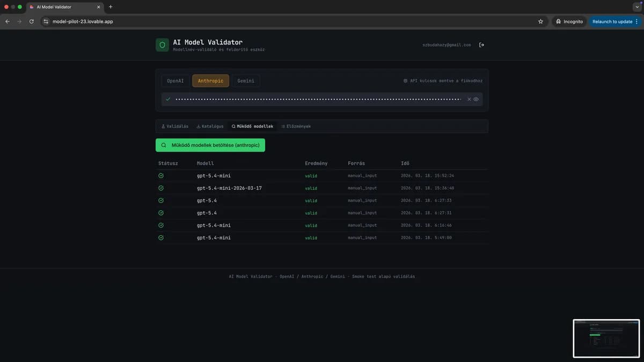Open the Katalógus tab
Viewport: 644px width, 362px height.
pyautogui.click(x=210, y=127)
